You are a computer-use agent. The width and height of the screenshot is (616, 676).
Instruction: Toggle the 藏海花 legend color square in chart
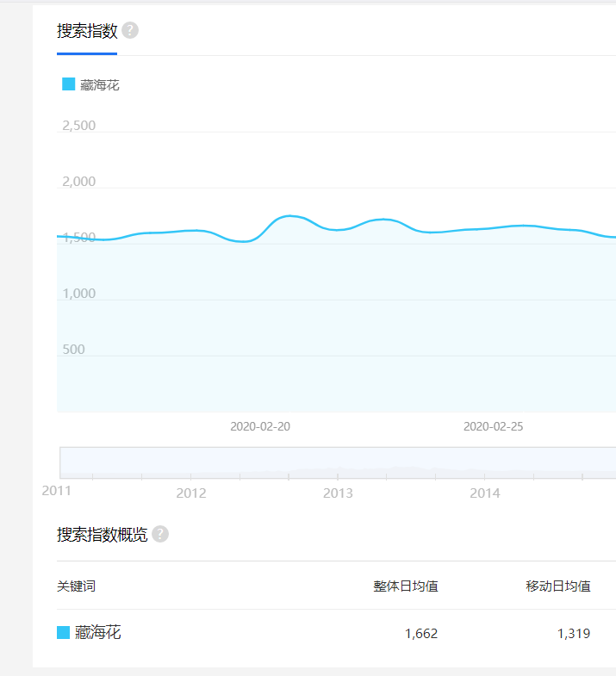click(69, 84)
